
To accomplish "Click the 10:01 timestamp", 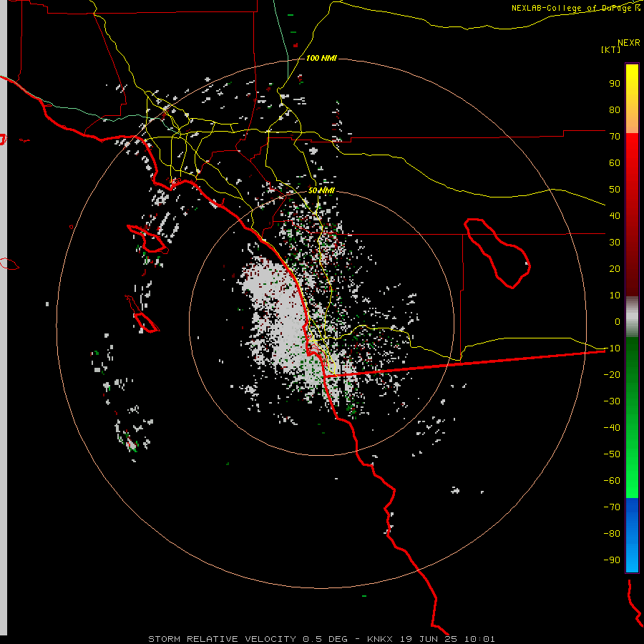I will pyautogui.click(x=479, y=639).
